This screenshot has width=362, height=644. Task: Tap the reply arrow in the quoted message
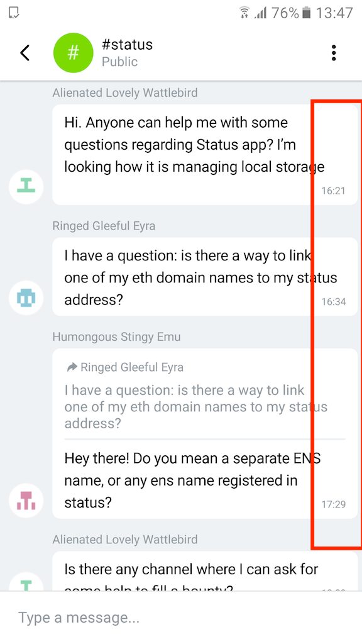click(71, 367)
